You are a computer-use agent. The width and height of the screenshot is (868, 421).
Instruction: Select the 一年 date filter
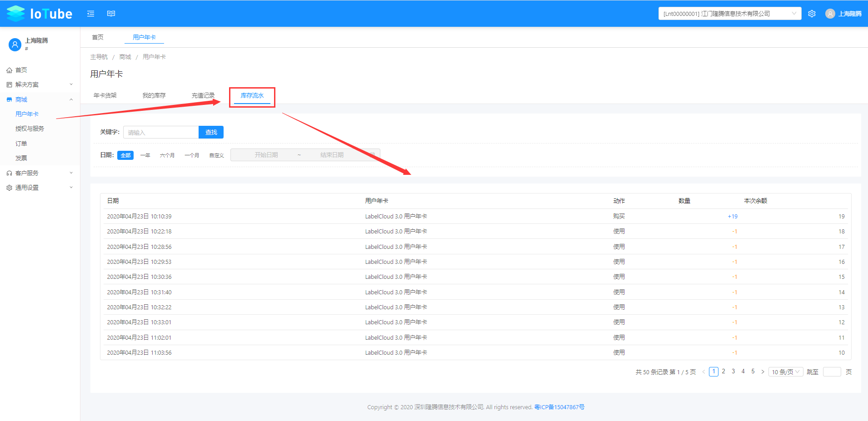145,155
